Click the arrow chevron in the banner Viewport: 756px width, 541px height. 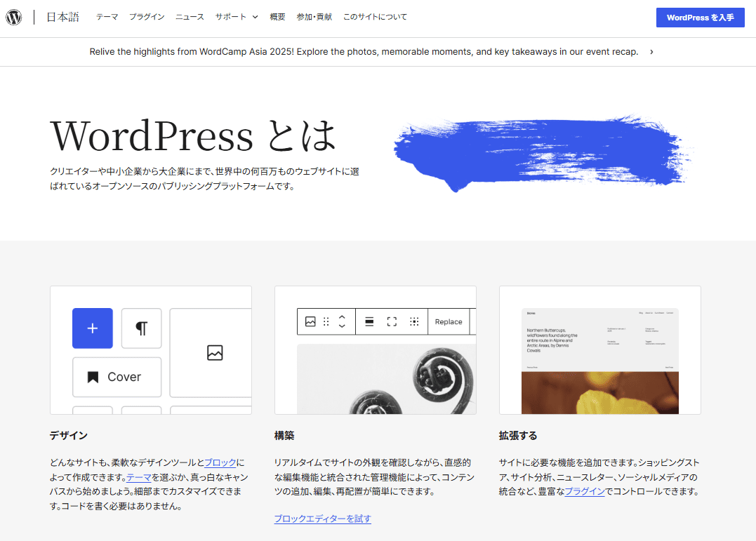coord(651,52)
